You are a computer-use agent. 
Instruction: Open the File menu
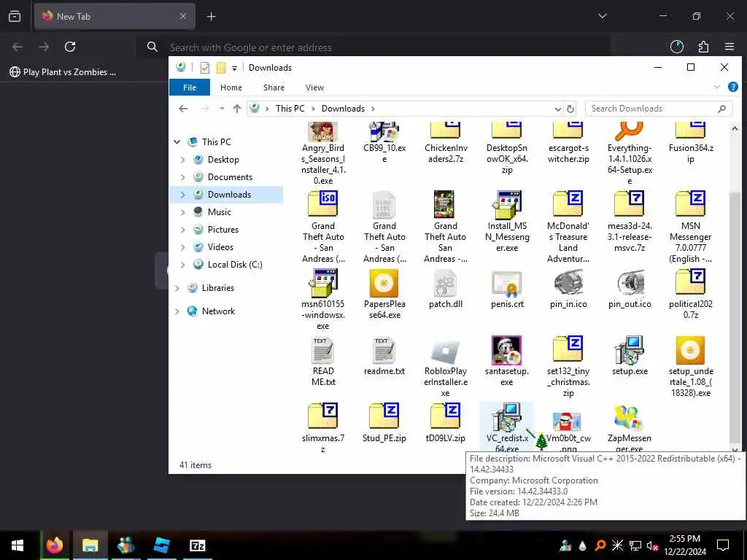[190, 87]
